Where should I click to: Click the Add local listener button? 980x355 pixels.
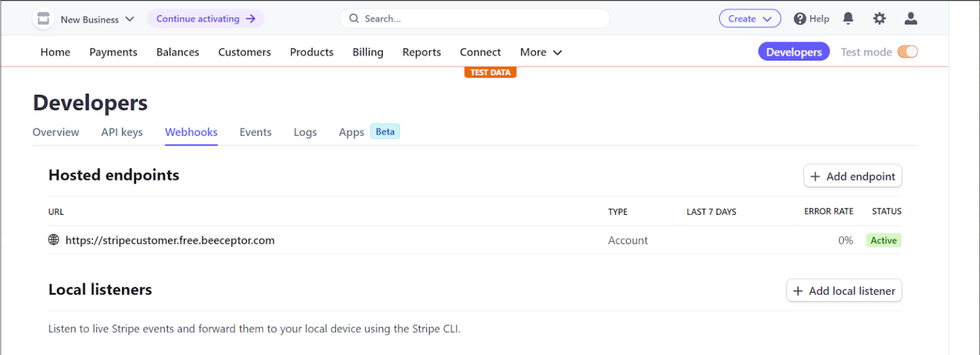point(844,291)
